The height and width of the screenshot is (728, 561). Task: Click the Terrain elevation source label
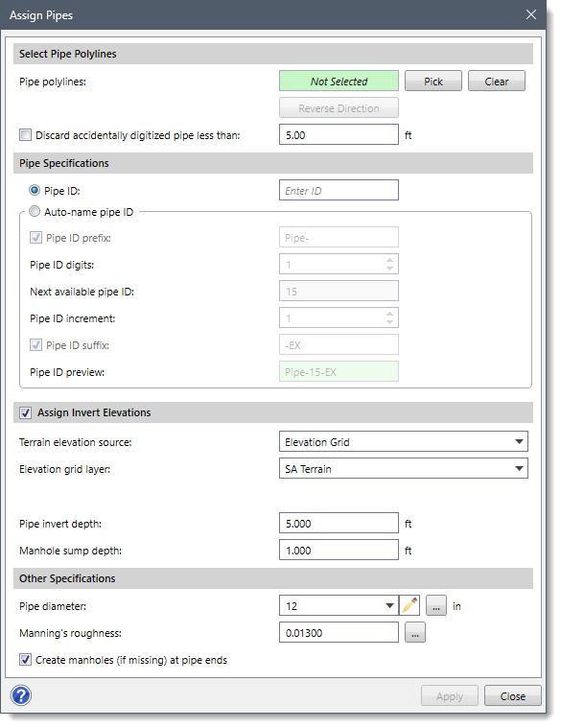click(75, 442)
